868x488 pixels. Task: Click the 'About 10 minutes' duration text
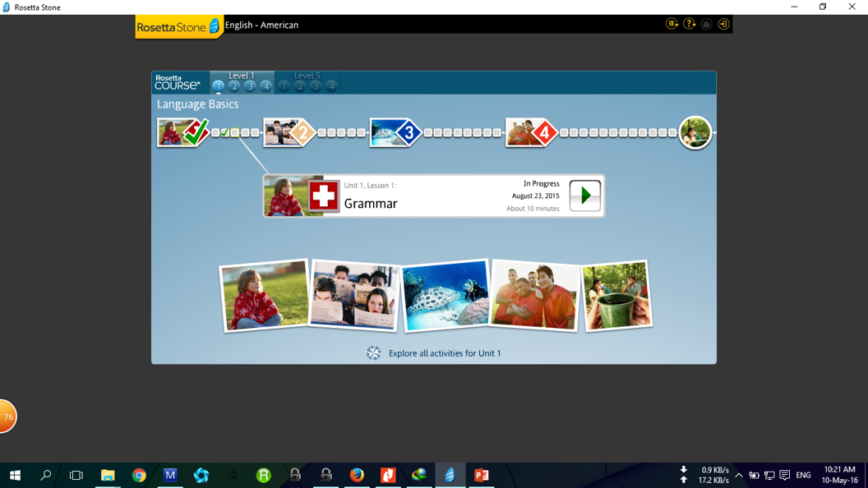(x=533, y=209)
